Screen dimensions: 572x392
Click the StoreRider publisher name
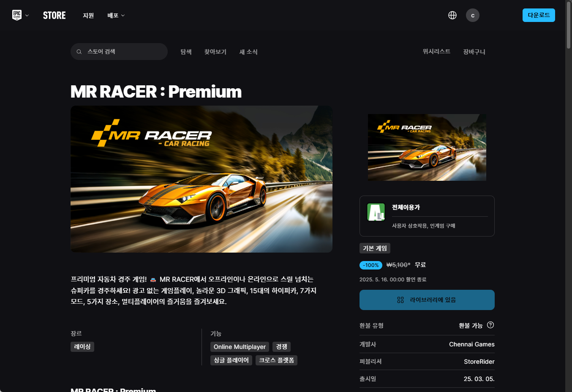(x=479, y=362)
